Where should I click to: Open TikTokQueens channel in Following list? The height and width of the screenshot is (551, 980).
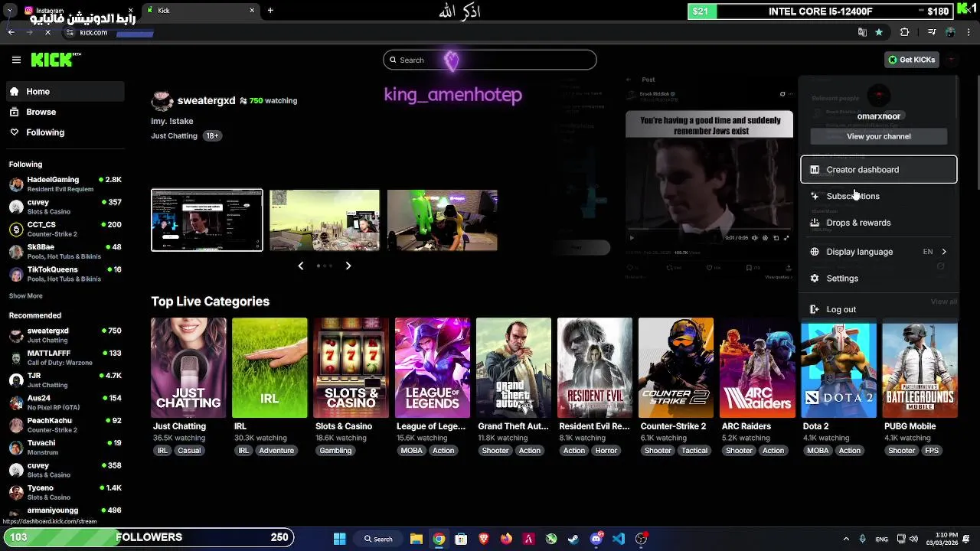tap(65, 273)
